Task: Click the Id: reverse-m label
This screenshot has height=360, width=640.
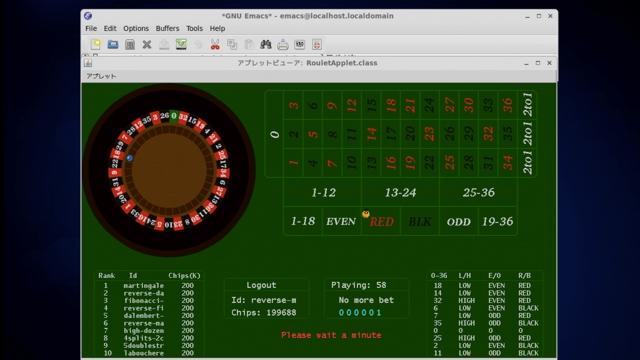Action: 264,300
